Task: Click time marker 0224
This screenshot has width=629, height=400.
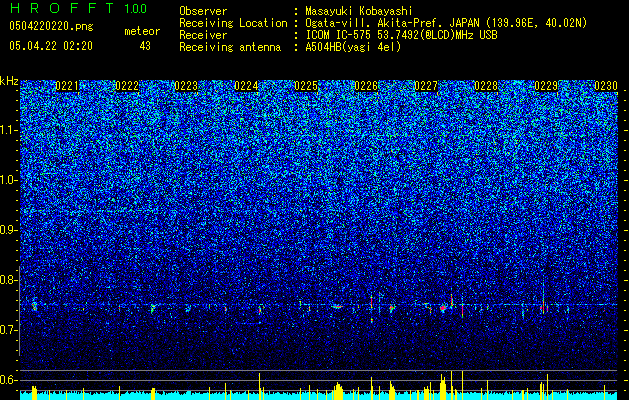Action: (x=246, y=86)
